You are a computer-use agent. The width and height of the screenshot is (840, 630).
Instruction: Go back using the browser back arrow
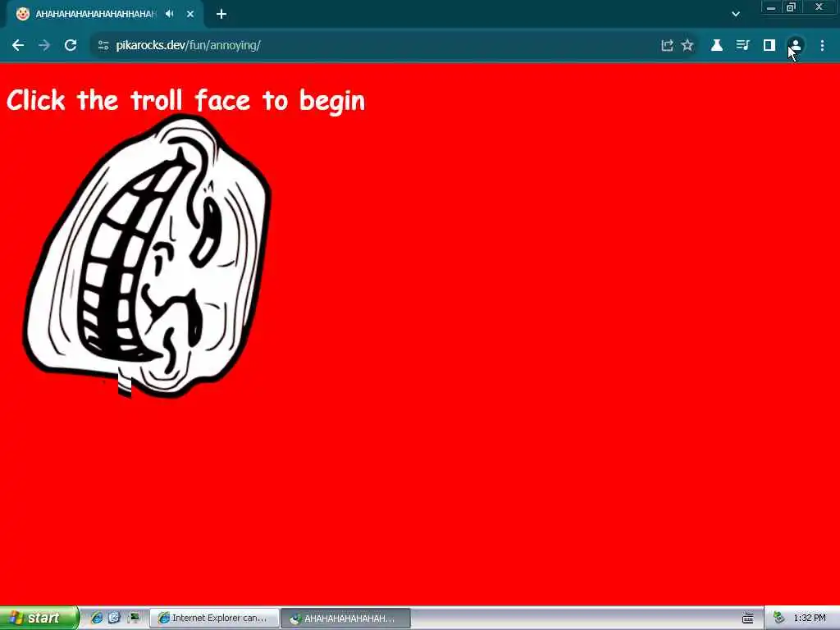pyautogui.click(x=18, y=45)
